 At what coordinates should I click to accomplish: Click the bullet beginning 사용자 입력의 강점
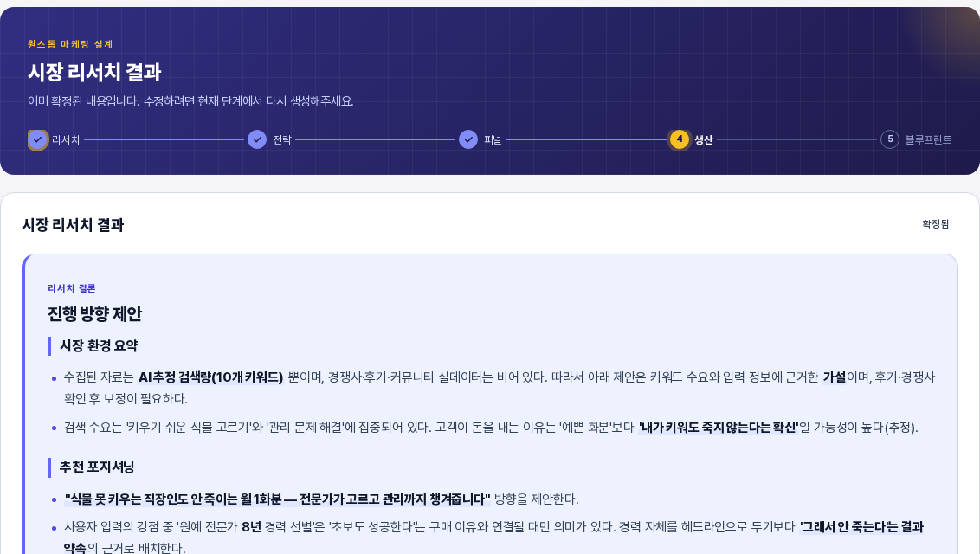493,538
